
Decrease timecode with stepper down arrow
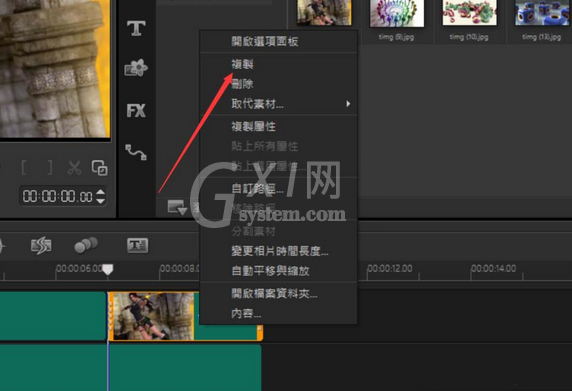101,201
